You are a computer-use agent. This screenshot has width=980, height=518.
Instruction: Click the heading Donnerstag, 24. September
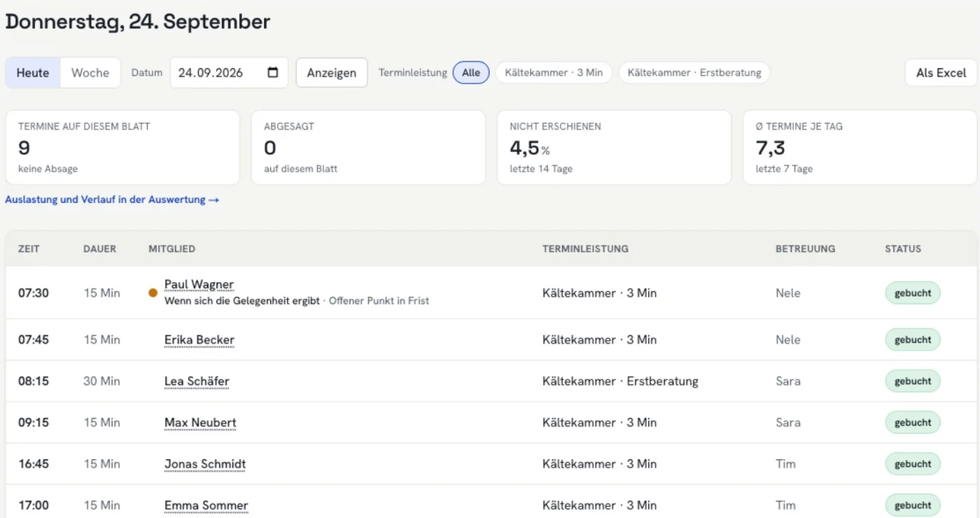[x=138, y=22]
